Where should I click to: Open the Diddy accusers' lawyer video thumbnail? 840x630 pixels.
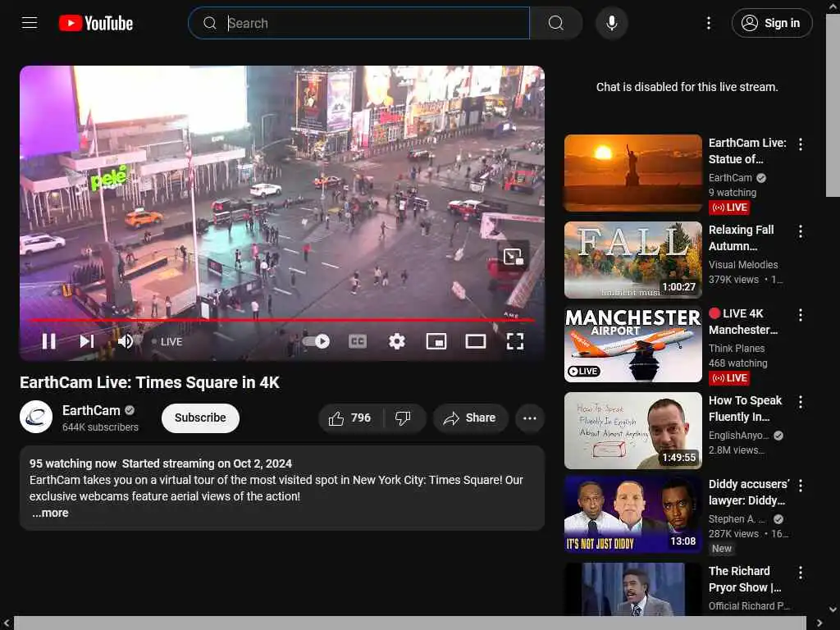point(633,514)
